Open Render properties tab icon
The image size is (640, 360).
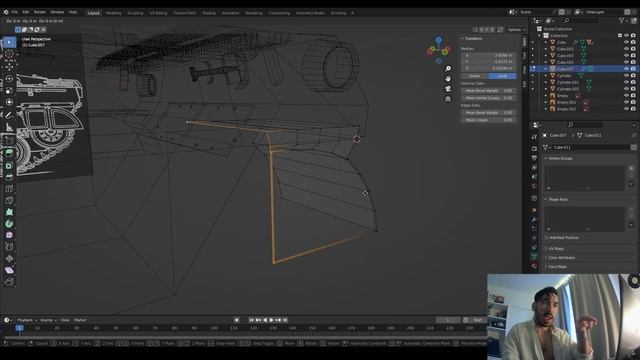click(x=534, y=148)
